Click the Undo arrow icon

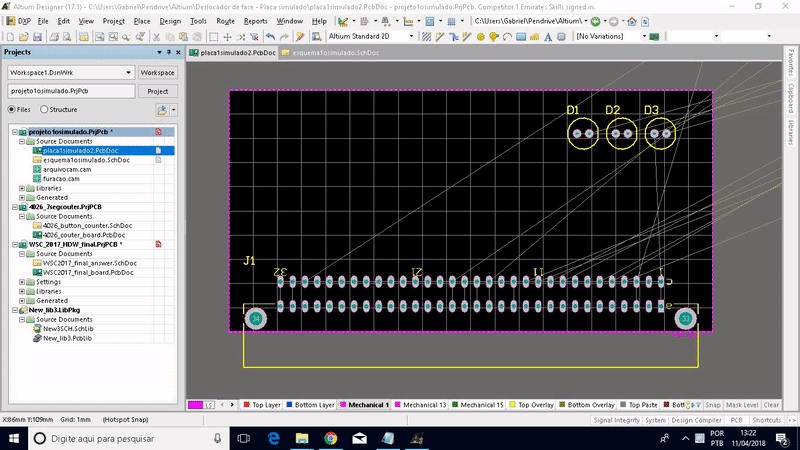[x=270, y=37]
